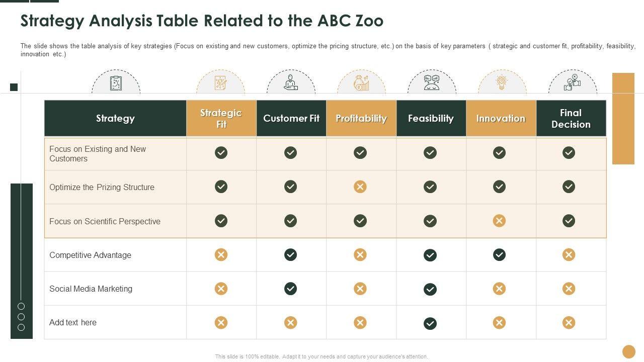Image resolution: width=644 pixels, height=362 pixels.
Task: Toggle the Profitability mark for Optimize the Prizing Structure
Action: [360, 187]
